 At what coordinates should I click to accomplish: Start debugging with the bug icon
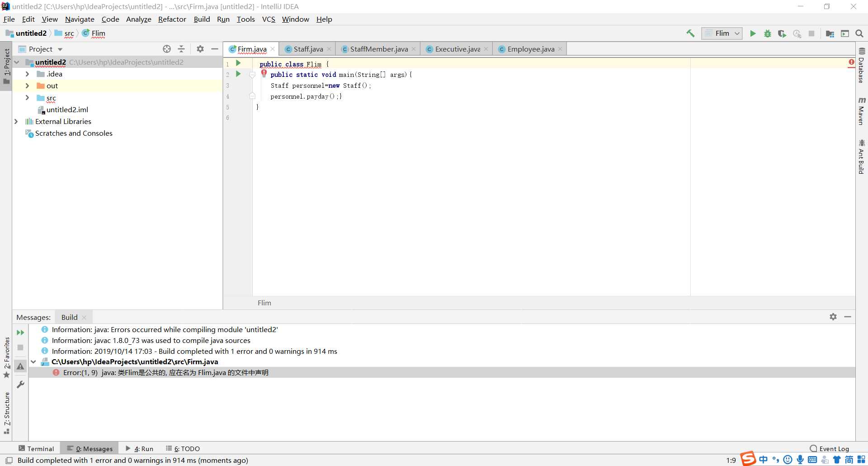point(767,33)
